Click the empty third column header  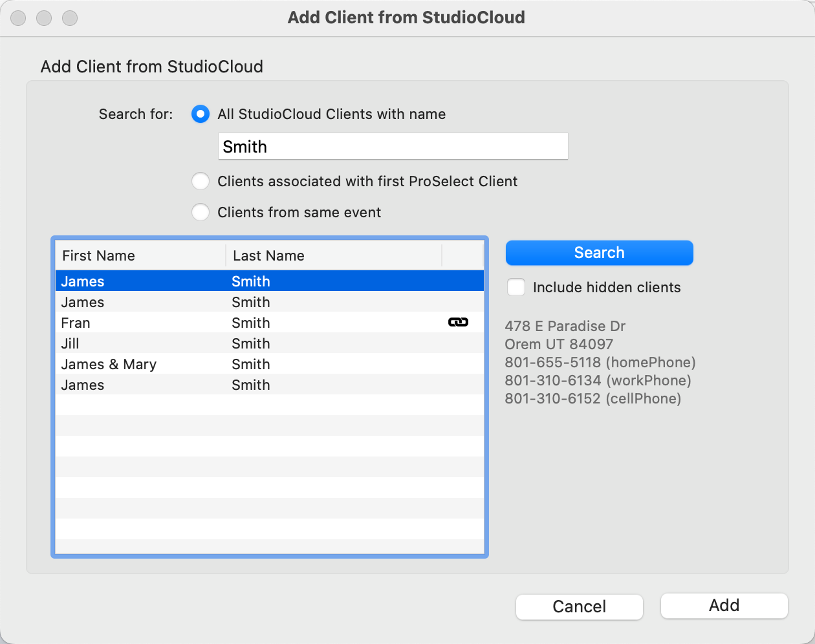click(462, 256)
